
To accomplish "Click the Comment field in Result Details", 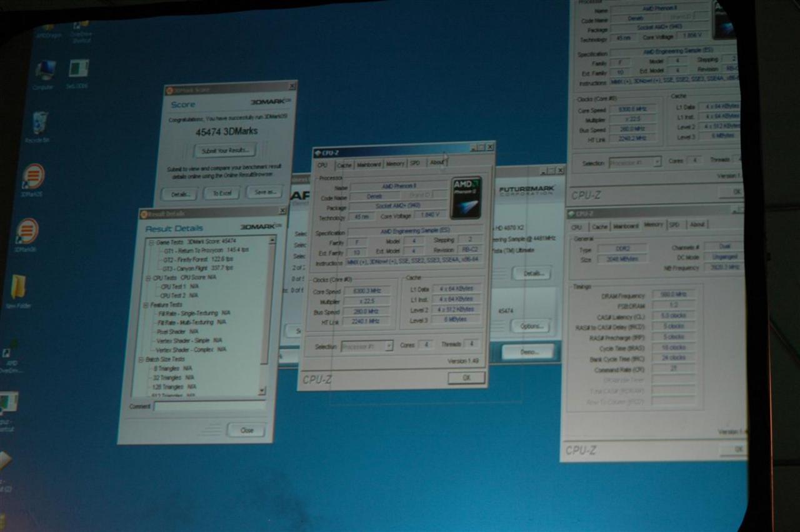I will click(x=209, y=406).
